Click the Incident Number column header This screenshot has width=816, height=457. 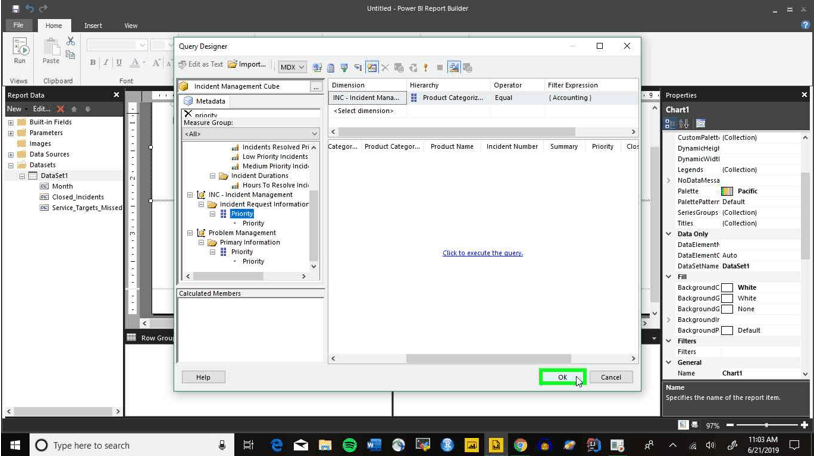(x=512, y=147)
